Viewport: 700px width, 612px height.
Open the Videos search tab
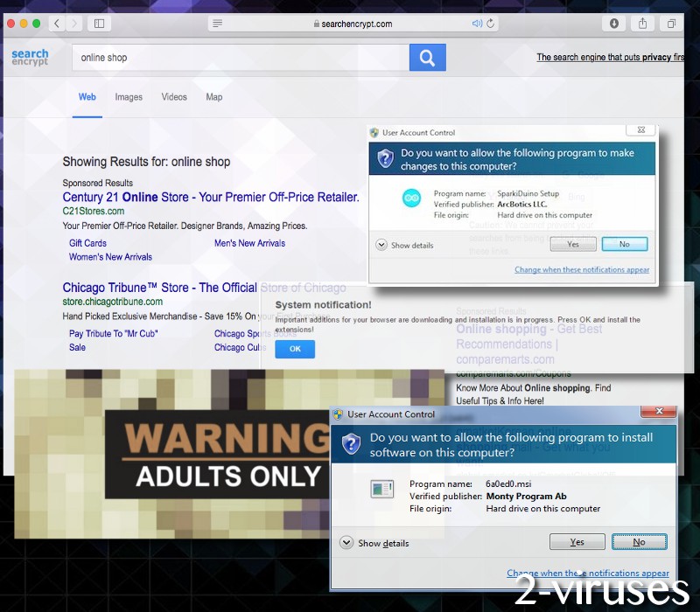pyautogui.click(x=174, y=97)
